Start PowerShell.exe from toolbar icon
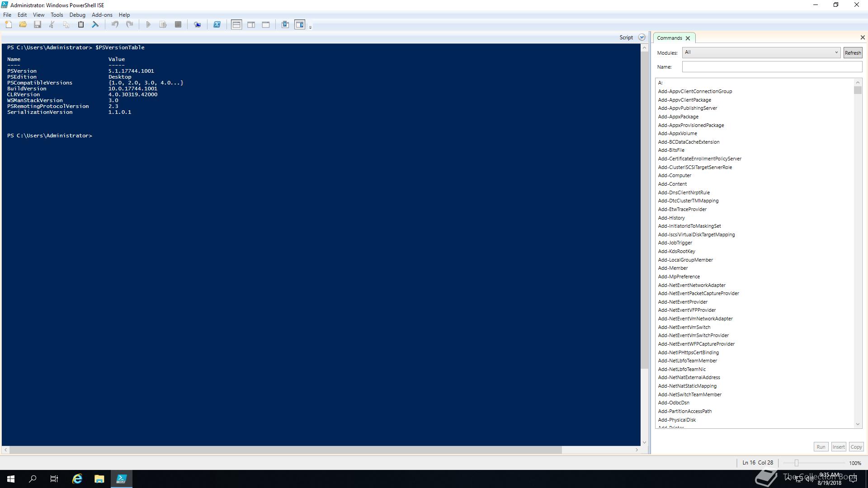868x488 pixels. pos(217,25)
